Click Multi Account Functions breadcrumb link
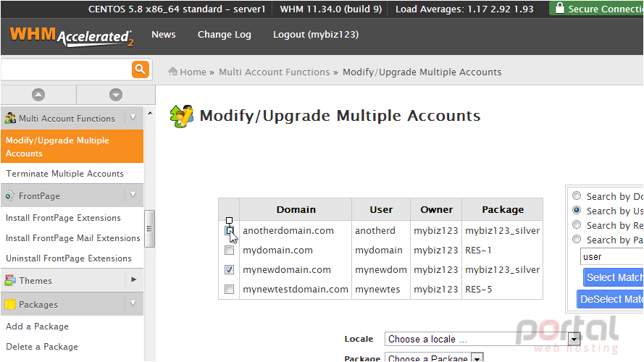This screenshot has height=362, width=644. point(275,72)
